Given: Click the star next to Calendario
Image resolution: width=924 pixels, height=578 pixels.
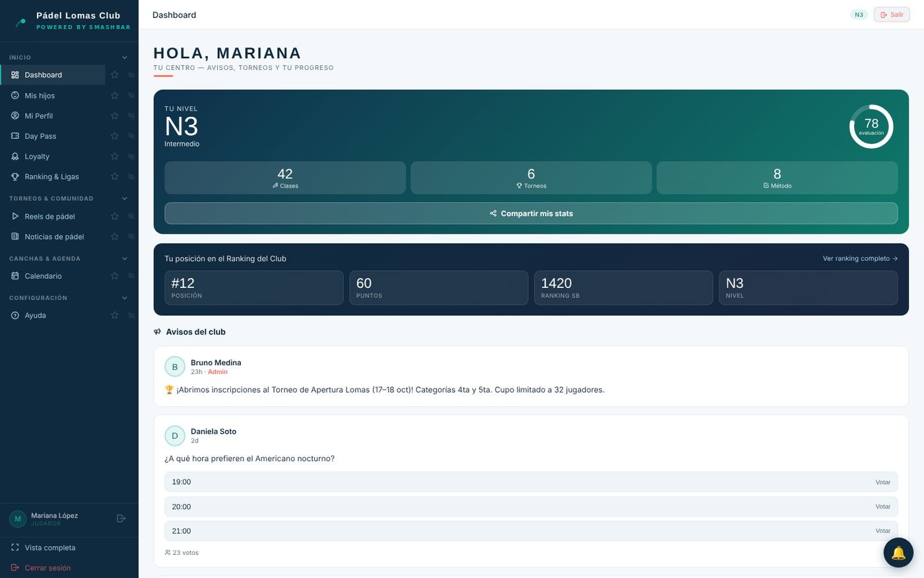Looking at the screenshot, I should 115,275.
